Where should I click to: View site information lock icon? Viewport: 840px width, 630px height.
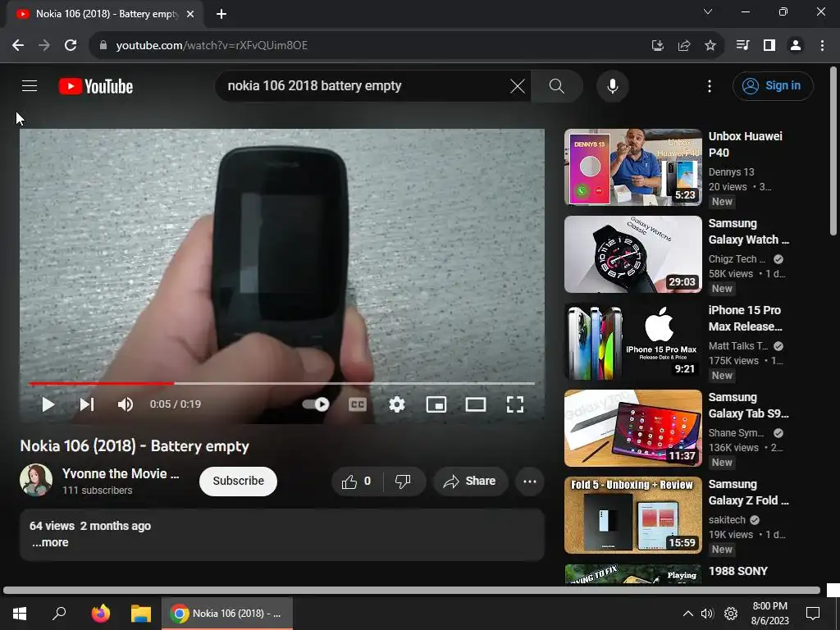coord(103,46)
